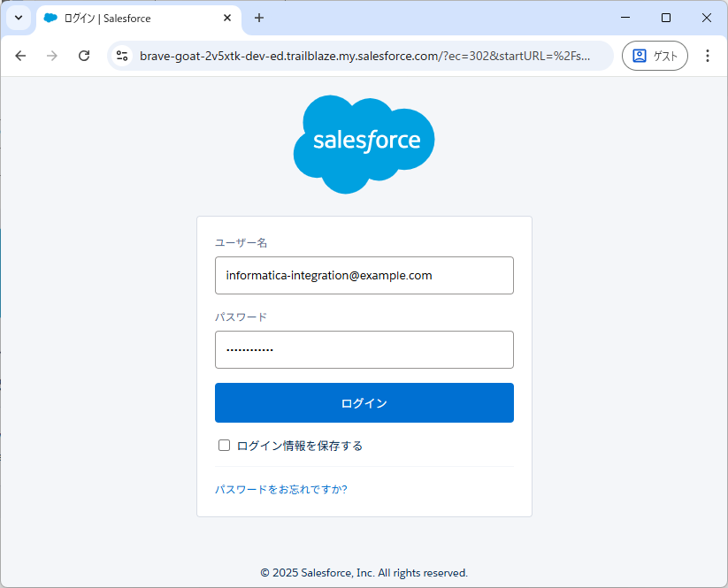Check ログイン情報を保存する checkbox
Image resolution: width=728 pixels, height=588 pixels.
coord(225,446)
